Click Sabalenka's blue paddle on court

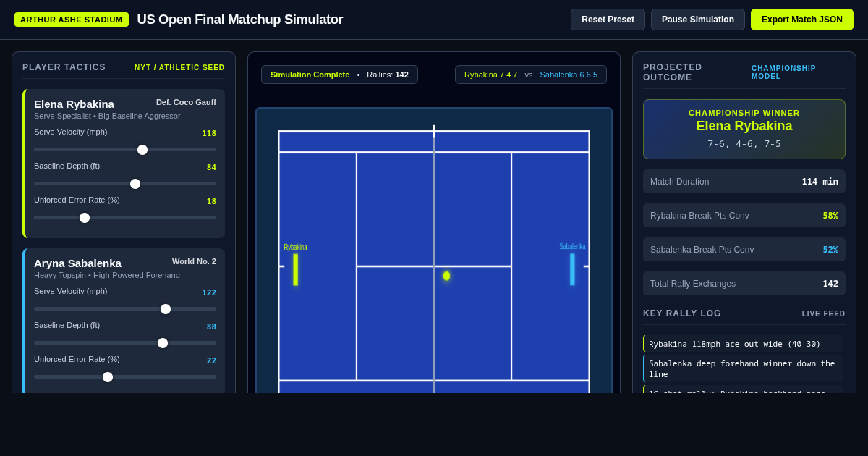click(x=572, y=269)
